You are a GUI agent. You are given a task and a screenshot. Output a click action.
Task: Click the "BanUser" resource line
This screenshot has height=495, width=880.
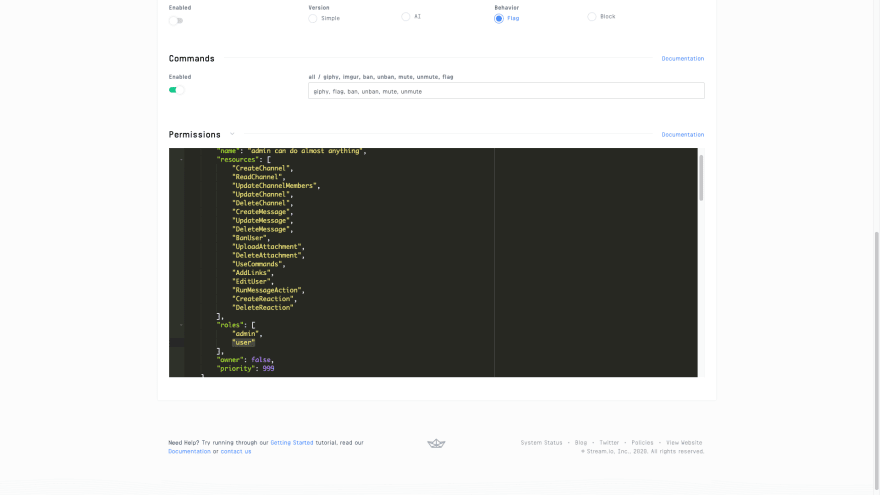tap(251, 238)
